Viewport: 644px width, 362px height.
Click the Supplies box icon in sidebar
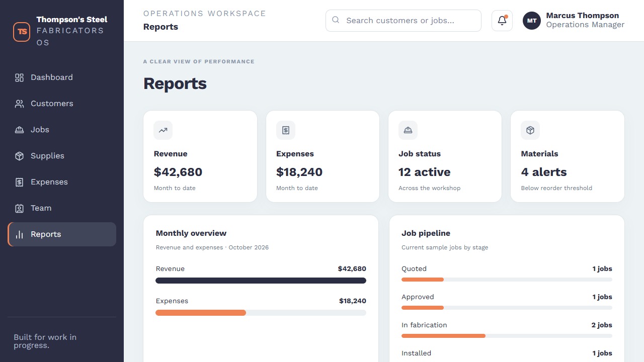coord(19,156)
